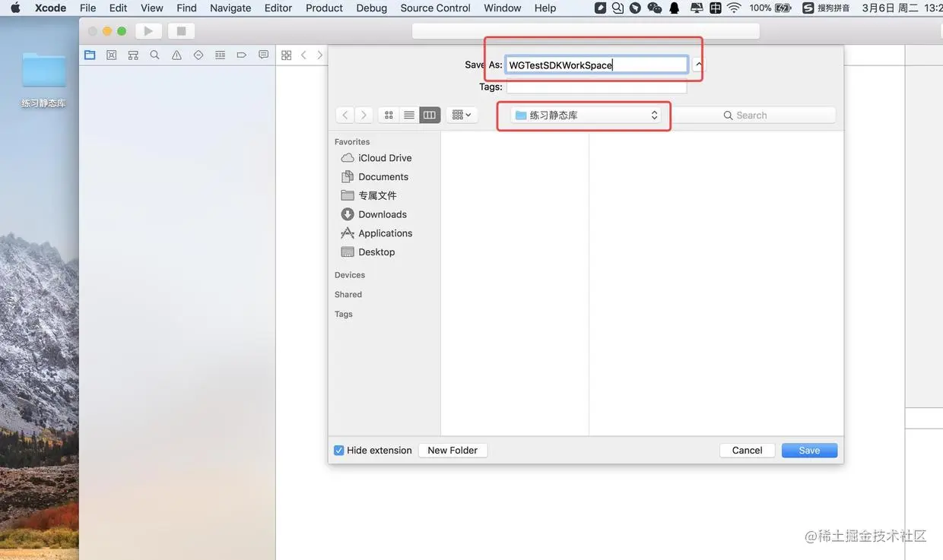The image size is (943, 560).
Task: Open the Apple menu
Action: point(15,8)
